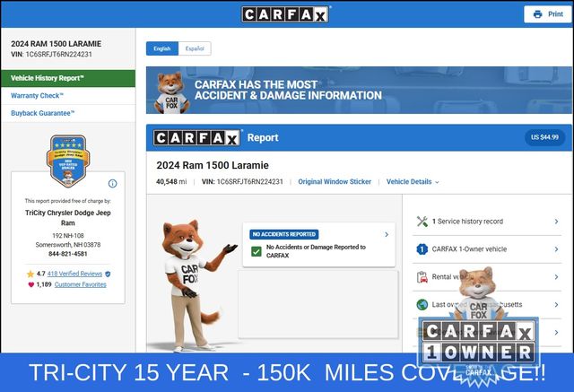The width and height of the screenshot is (574, 392).
Task: Click the US $44.99 price badge
Action: [544, 137]
